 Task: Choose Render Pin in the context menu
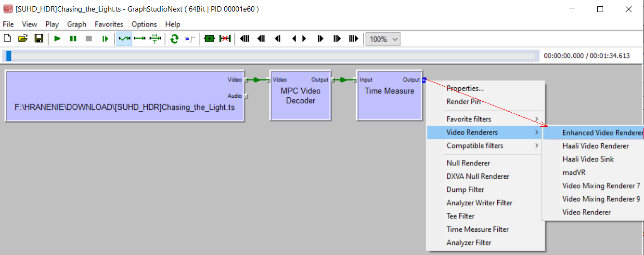[x=486, y=102]
